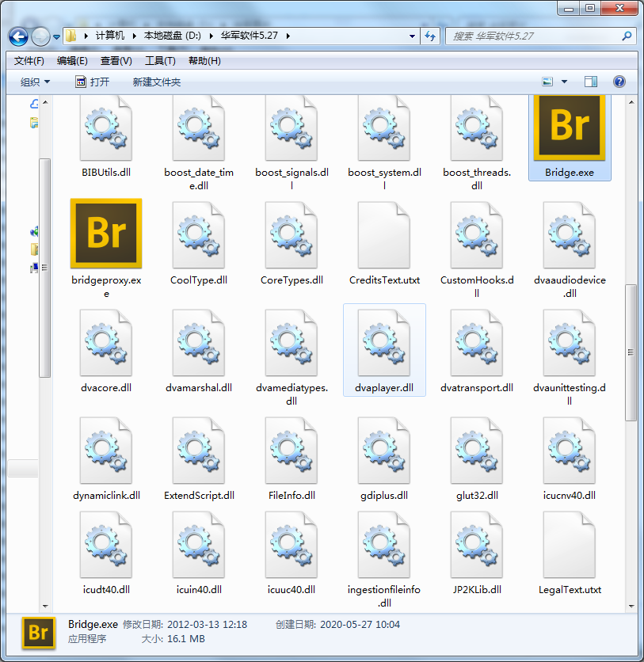Screen dimensions: 644x662
Task: Select the dvaplayer.dll file
Action: coord(384,342)
